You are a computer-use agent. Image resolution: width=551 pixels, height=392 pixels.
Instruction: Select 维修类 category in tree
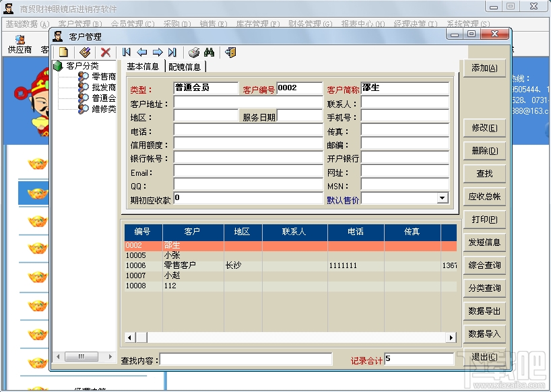click(x=104, y=109)
